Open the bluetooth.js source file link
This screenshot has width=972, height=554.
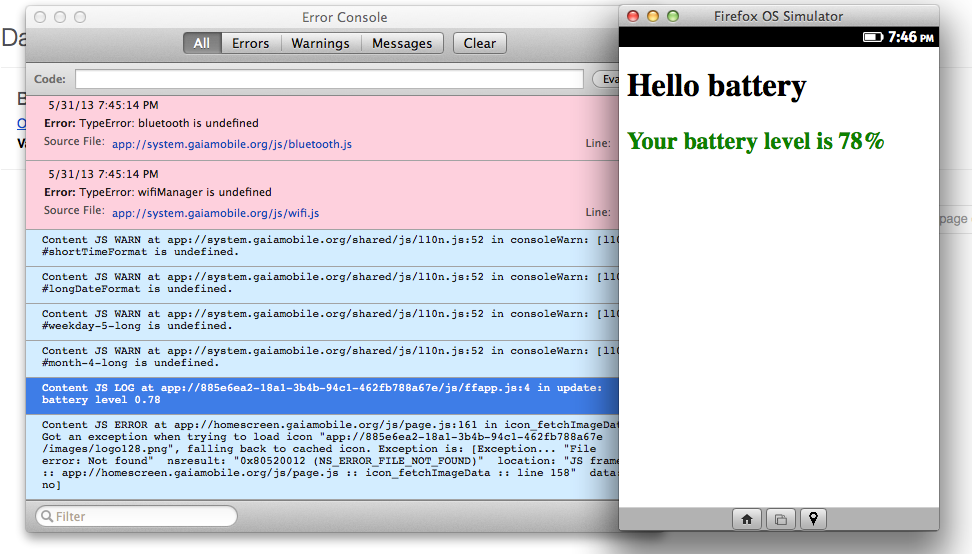pos(231,144)
